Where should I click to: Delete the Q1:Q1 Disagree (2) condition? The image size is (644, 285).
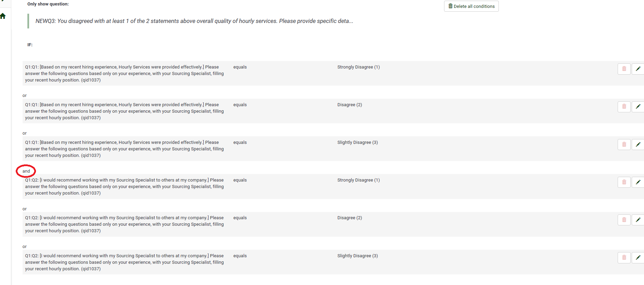[x=624, y=107]
